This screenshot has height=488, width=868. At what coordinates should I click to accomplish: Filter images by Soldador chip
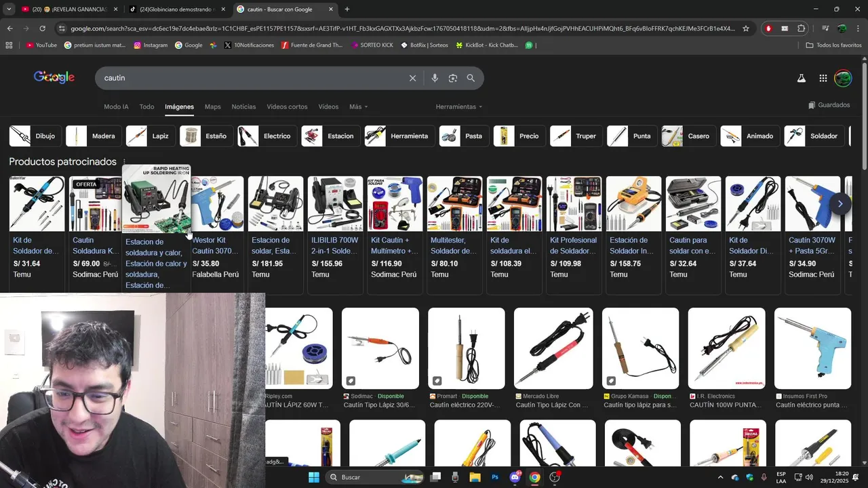click(814, 136)
